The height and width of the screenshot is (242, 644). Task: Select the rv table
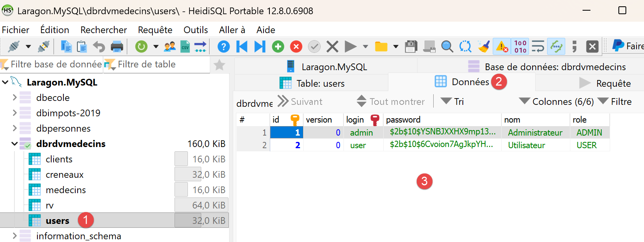click(x=50, y=205)
